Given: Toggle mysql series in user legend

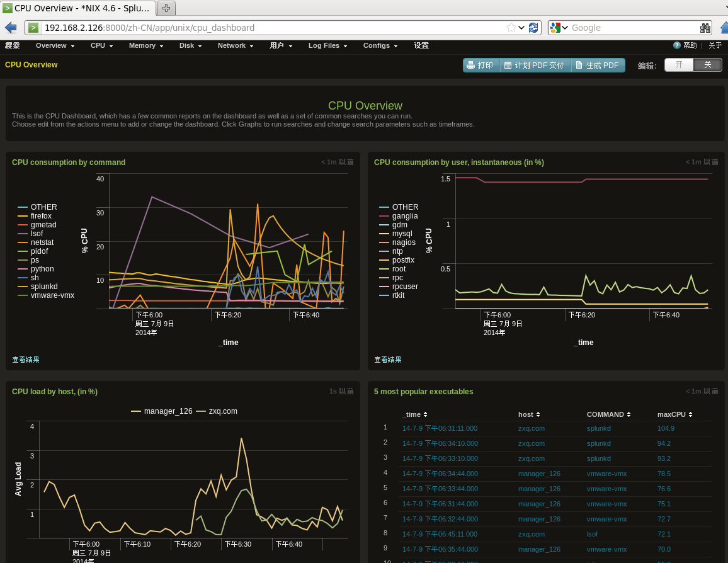Looking at the screenshot, I should (395, 234).
